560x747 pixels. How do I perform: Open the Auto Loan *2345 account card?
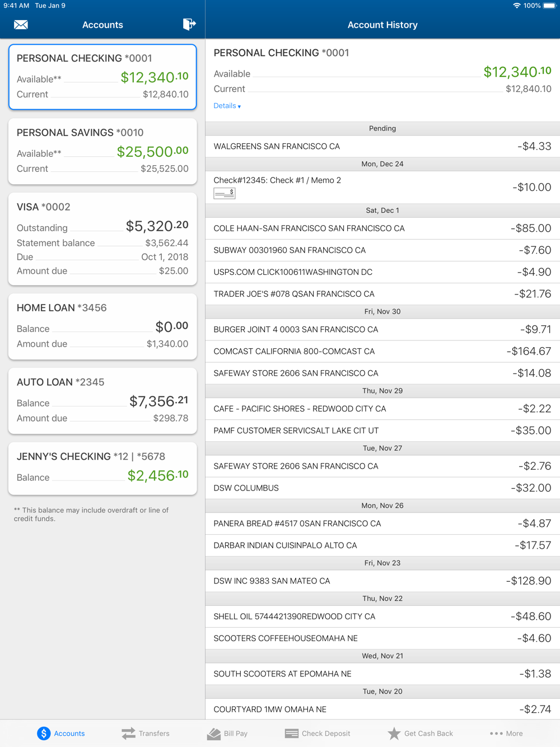(x=102, y=401)
